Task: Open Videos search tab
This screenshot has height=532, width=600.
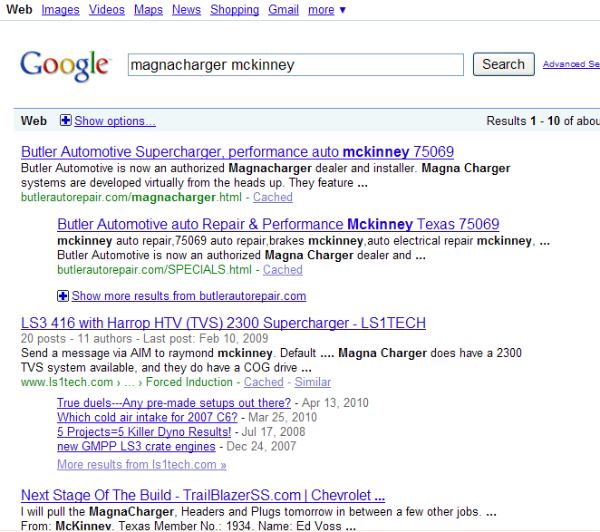Action: point(107,10)
